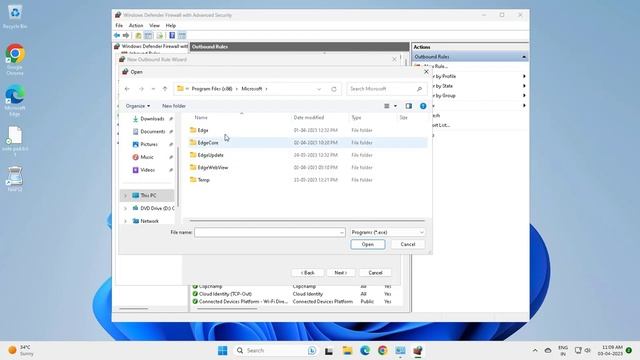Viewport: 640px width, 360px height.
Task: Go forward in Open dialog
Action: point(141,89)
